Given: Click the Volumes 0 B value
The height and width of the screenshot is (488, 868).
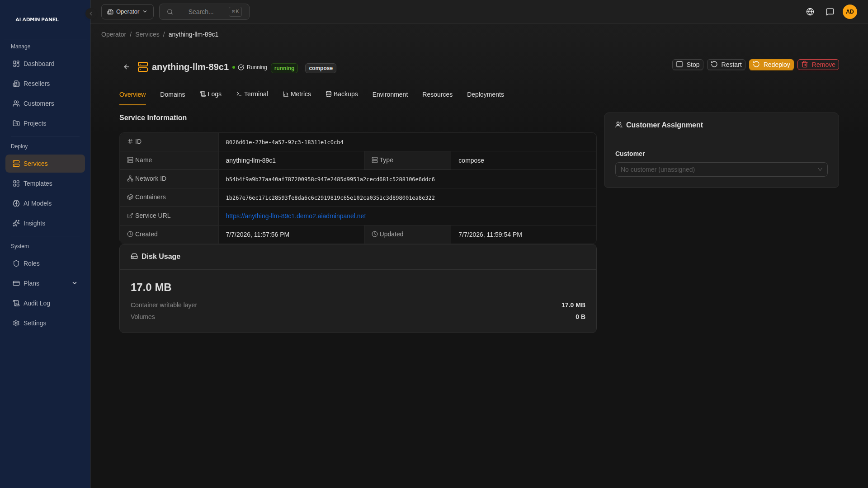Looking at the screenshot, I should [x=580, y=317].
